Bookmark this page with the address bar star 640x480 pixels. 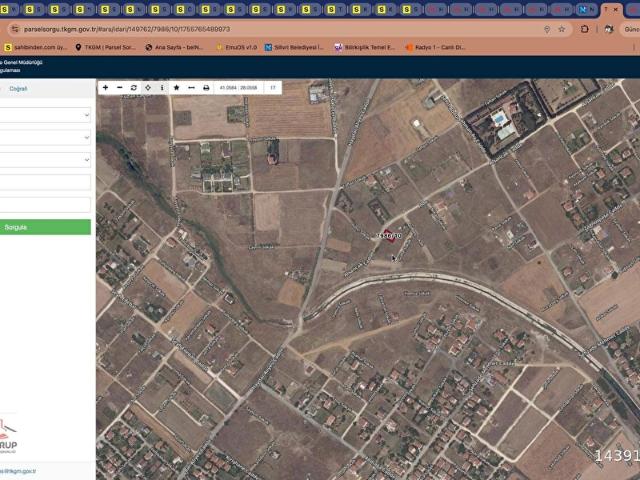pyautogui.click(x=566, y=29)
